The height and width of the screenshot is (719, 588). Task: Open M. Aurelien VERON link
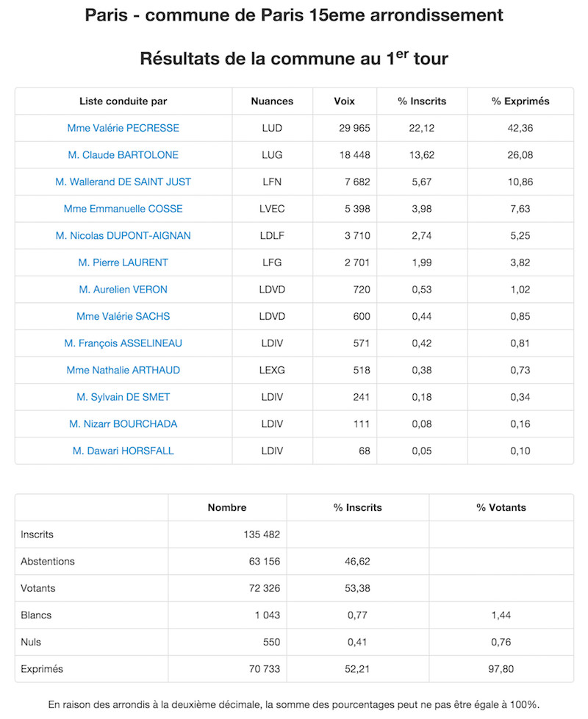(123, 290)
